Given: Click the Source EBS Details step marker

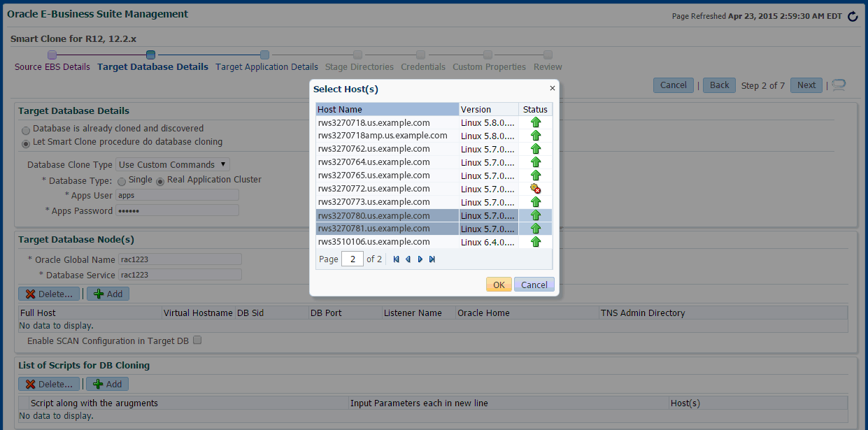Looking at the screenshot, I should [x=52, y=55].
